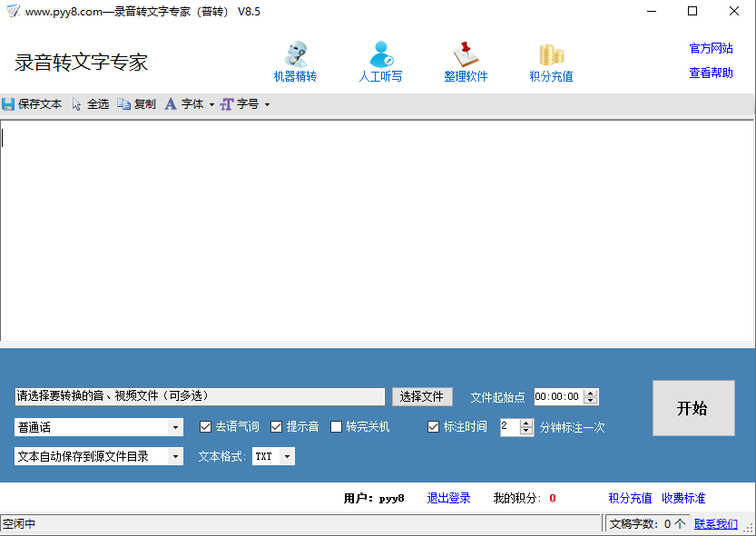Click the 选择文件 button

[x=422, y=396]
